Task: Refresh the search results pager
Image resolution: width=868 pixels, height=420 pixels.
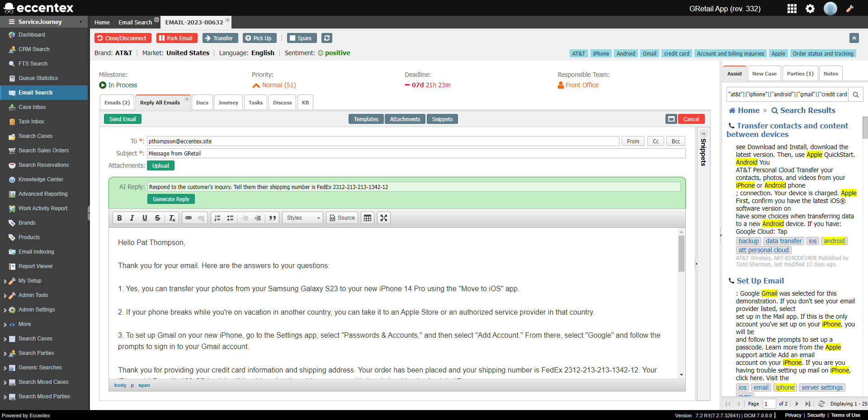Action: point(821,404)
